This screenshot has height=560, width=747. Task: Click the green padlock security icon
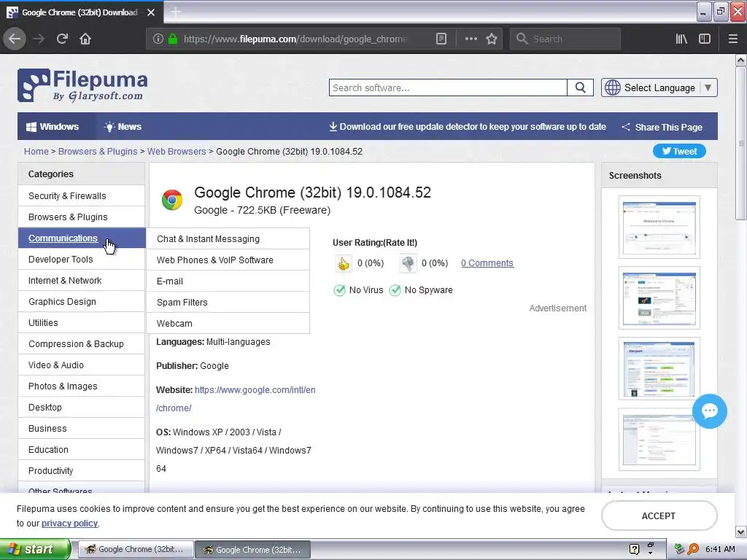[173, 39]
